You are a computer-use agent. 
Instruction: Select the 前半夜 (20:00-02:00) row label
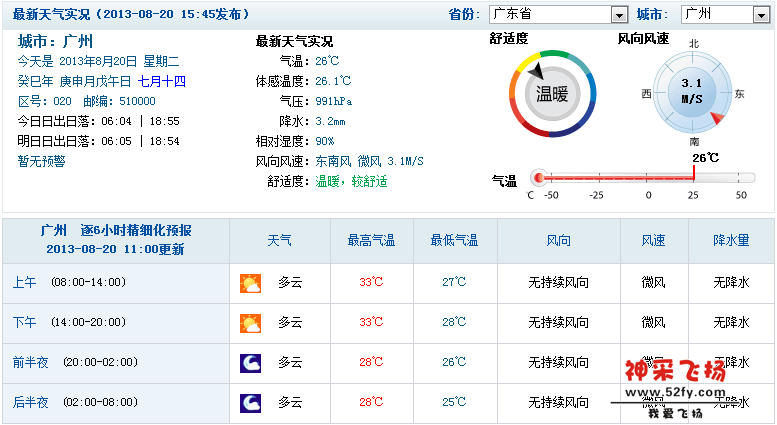pos(75,363)
